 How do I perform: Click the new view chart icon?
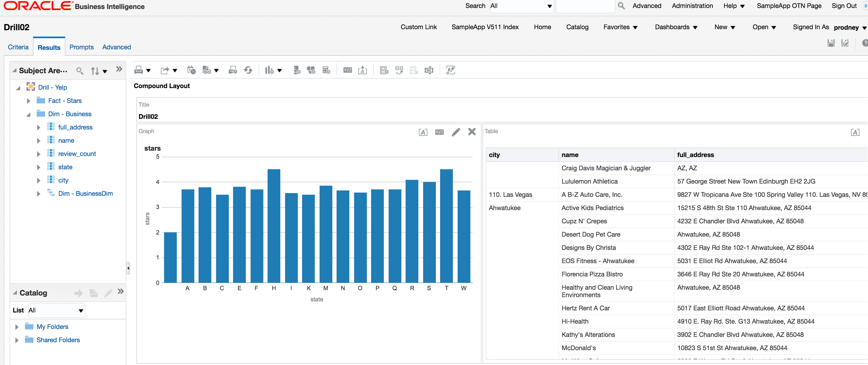269,70
